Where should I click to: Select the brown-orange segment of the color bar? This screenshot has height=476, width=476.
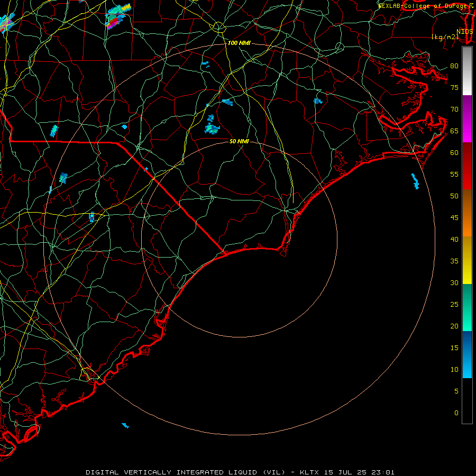[467, 213]
